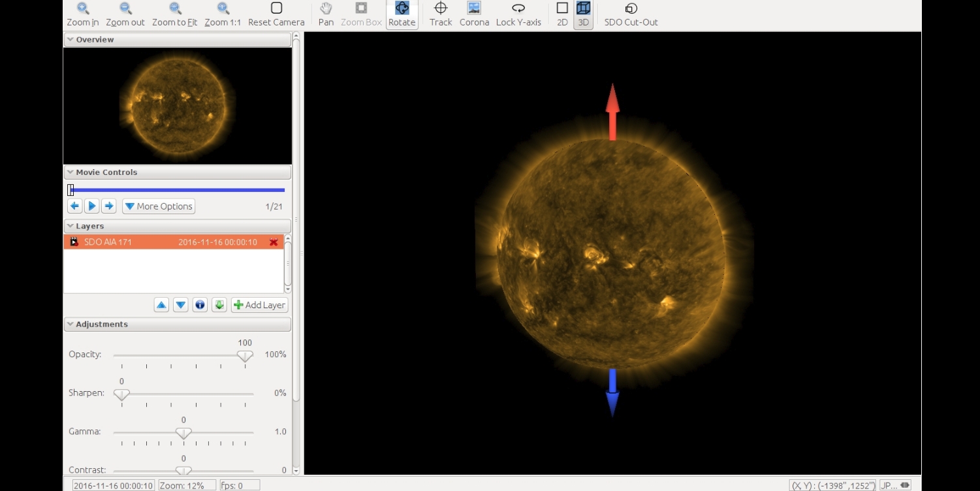980x491 pixels.
Task: Click the Opacity slider handle
Action: (x=245, y=356)
